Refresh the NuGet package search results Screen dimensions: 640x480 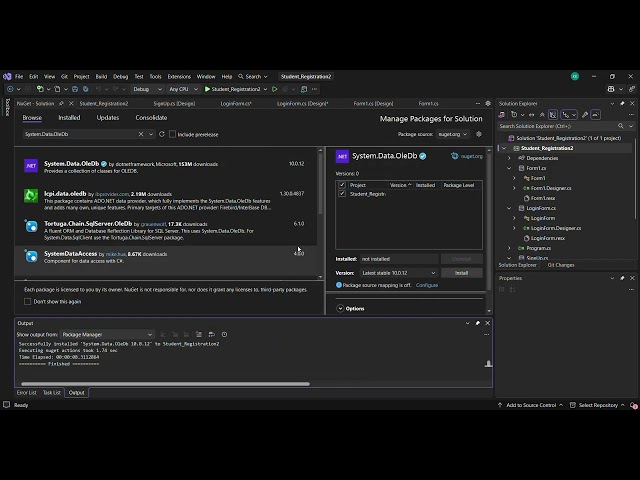pos(162,134)
